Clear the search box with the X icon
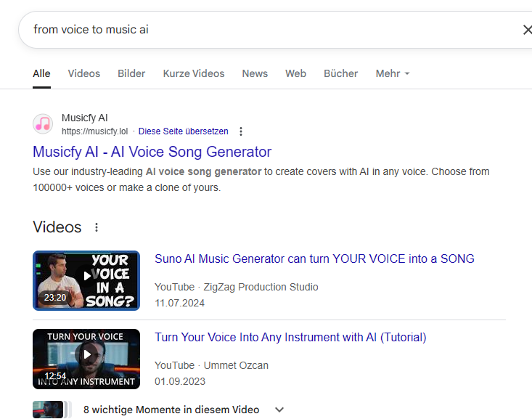Image resolution: width=532 pixels, height=419 pixels. click(527, 30)
